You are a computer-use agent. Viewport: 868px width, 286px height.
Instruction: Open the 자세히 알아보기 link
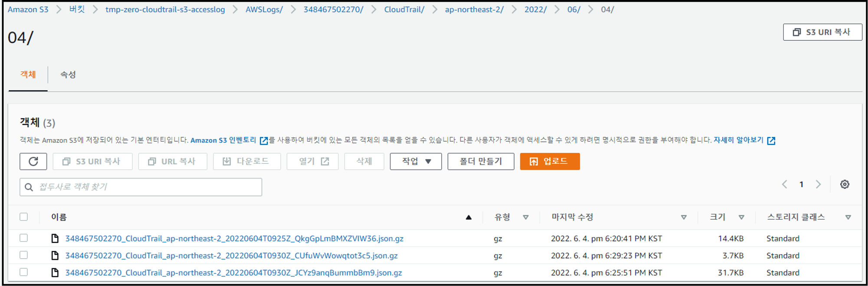click(x=738, y=140)
